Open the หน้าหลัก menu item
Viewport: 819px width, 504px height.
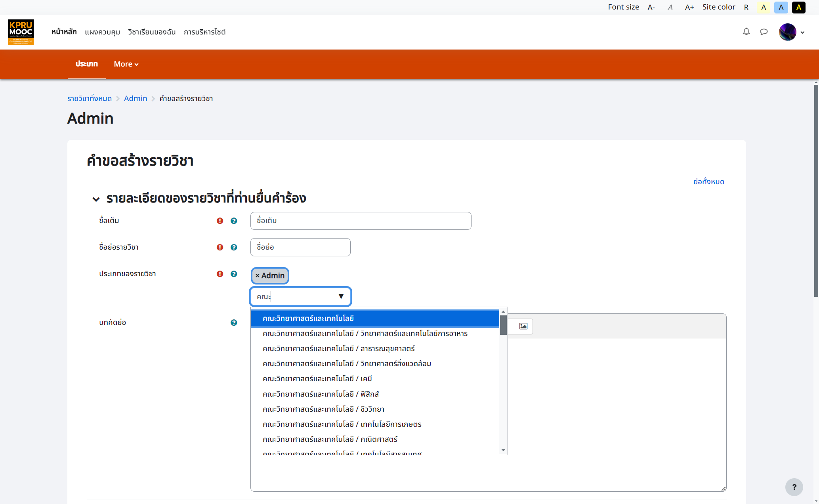tap(64, 32)
